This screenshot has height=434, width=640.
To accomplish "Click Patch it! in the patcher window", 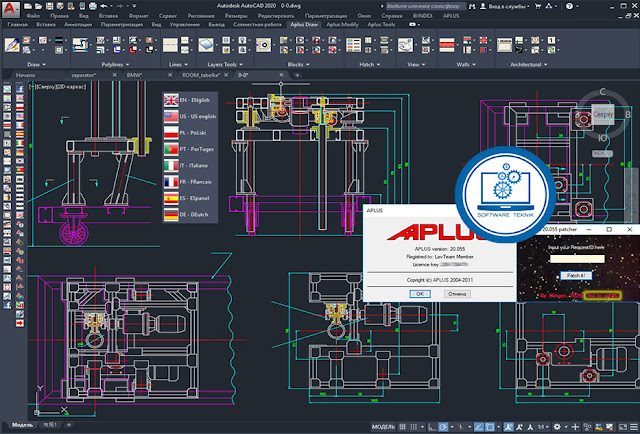I will click(576, 276).
